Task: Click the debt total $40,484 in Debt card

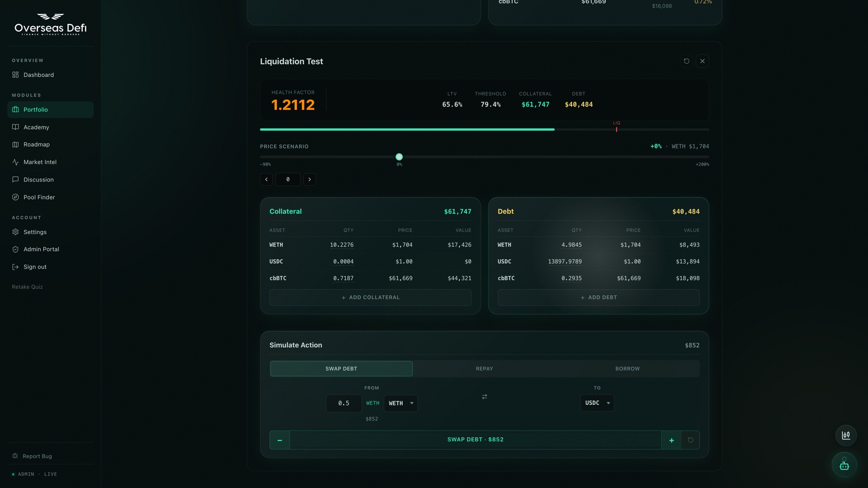Action: 686,211
